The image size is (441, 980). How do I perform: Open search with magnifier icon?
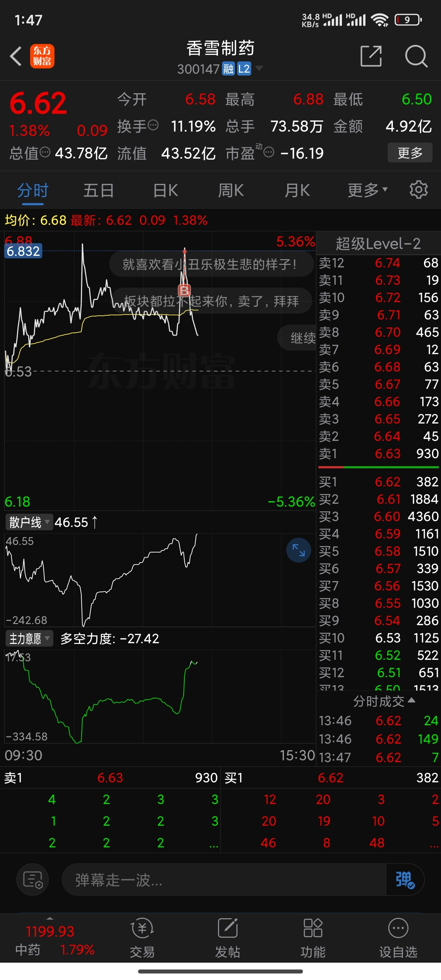click(416, 56)
